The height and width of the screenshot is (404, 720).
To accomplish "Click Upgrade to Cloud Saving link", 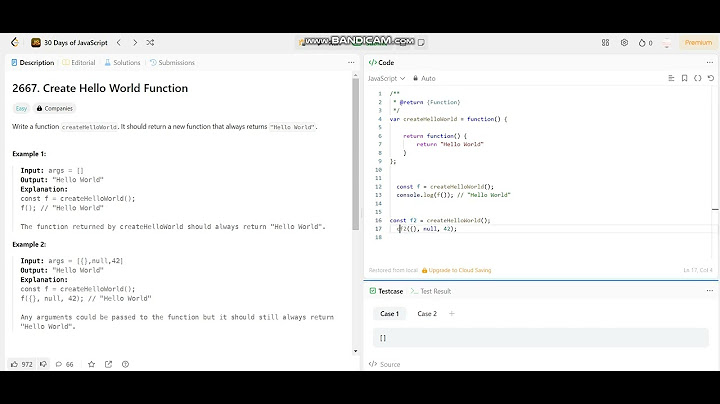I will click(x=456, y=270).
